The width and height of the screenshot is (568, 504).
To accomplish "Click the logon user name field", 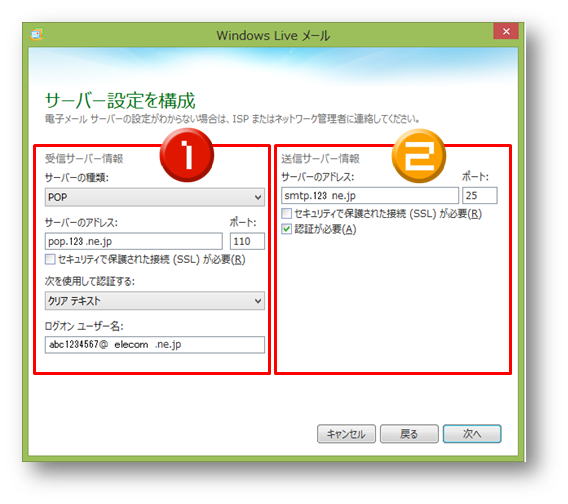I will click(155, 345).
